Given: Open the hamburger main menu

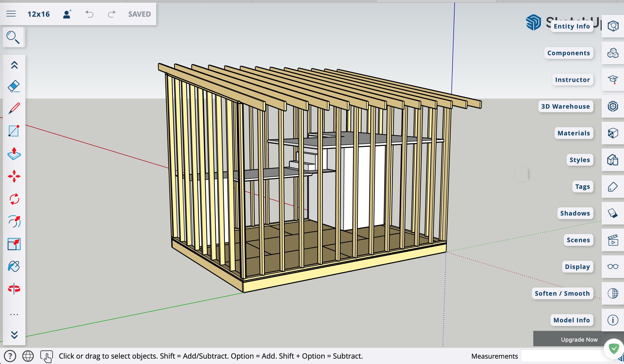Looking at the screenshot, I should (11, 14).
